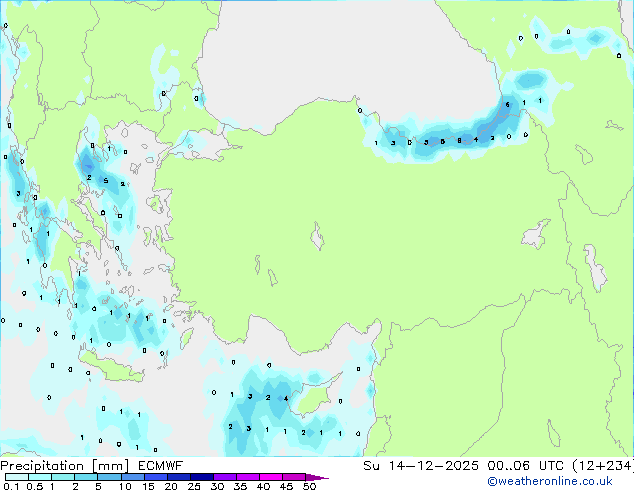Click the 0.5–1 mm legend swatch

(40, 477)
